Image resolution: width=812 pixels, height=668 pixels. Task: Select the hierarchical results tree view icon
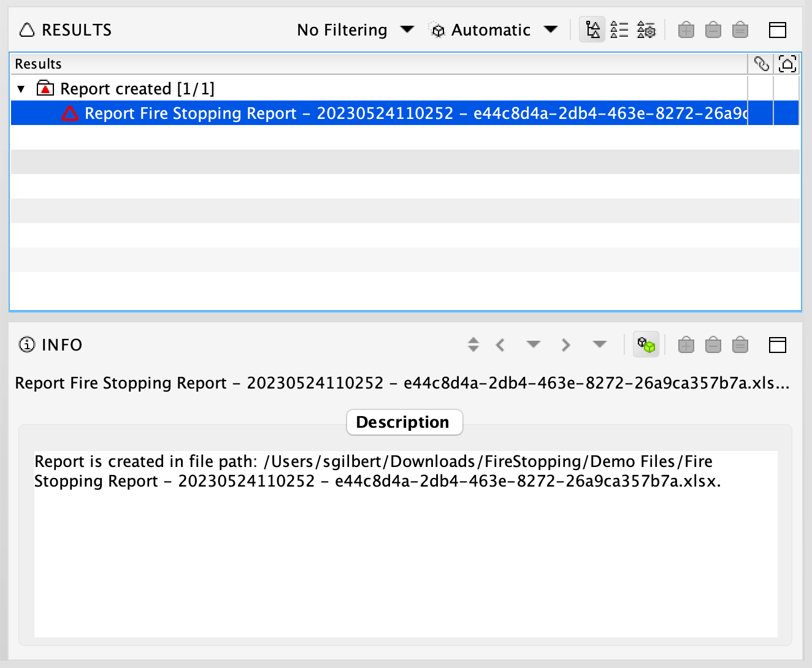[592, 29]
